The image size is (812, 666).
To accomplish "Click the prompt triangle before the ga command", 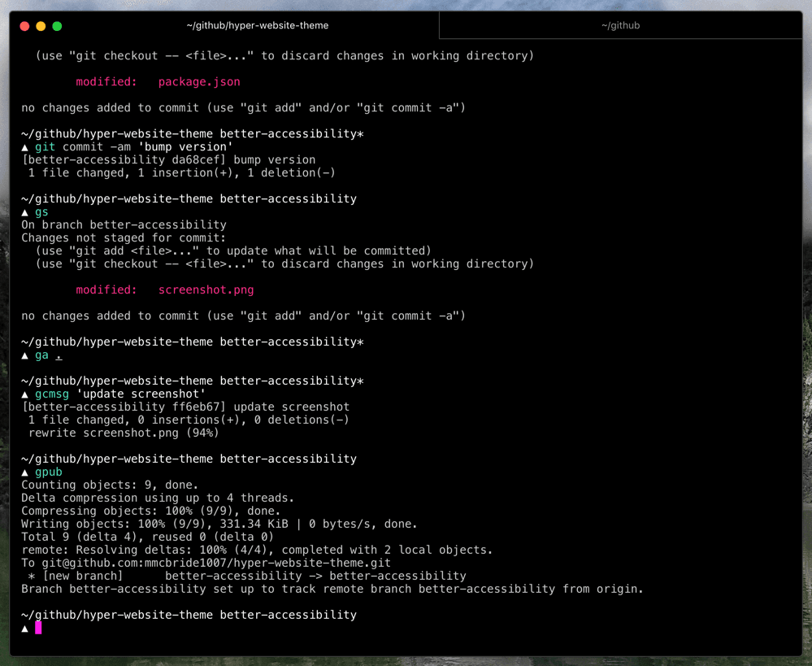I will pos(25,355).
